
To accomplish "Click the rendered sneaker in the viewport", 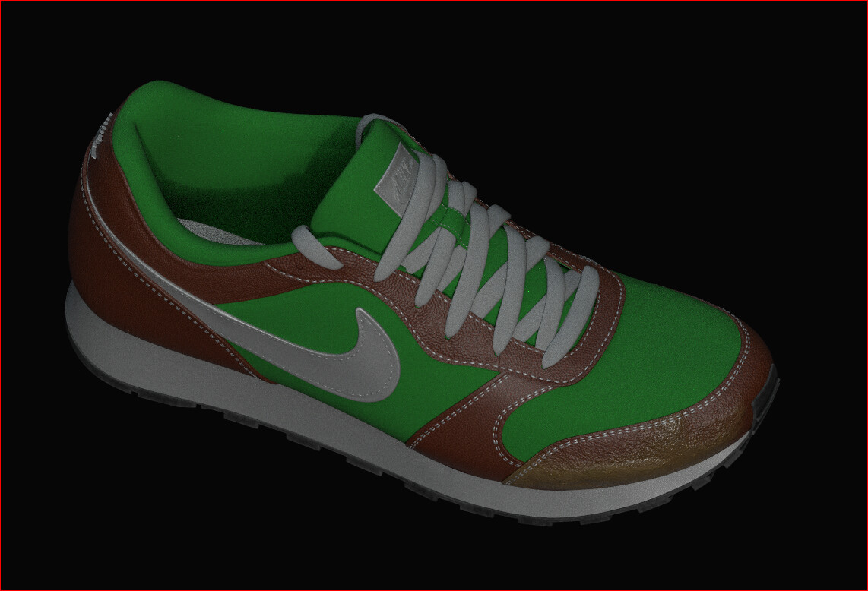I will pos(421,305).
